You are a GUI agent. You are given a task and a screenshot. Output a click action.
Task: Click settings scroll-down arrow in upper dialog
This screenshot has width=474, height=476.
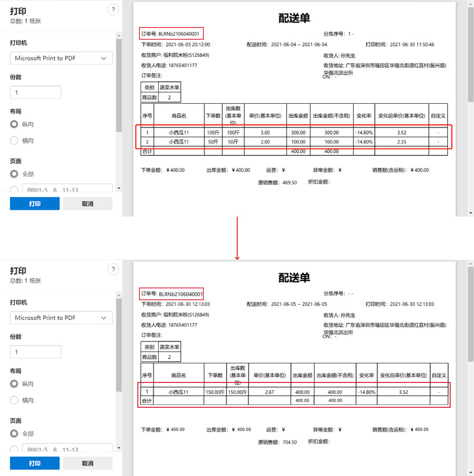(x=119, y=189)
